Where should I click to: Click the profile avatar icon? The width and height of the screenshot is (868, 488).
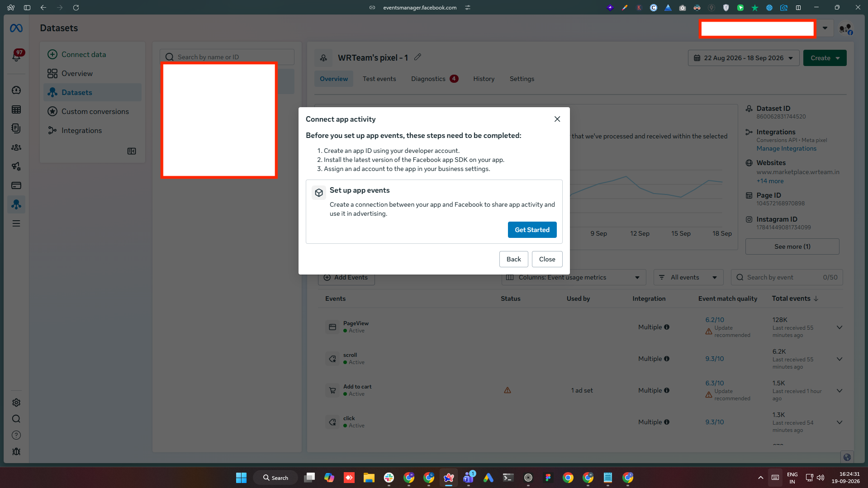pyautogui.click(x=845, y=29)
